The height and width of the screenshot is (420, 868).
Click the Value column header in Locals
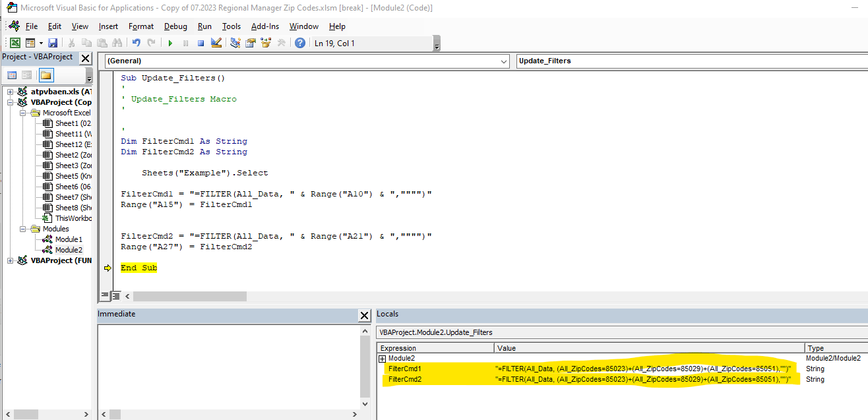[649, 348]
